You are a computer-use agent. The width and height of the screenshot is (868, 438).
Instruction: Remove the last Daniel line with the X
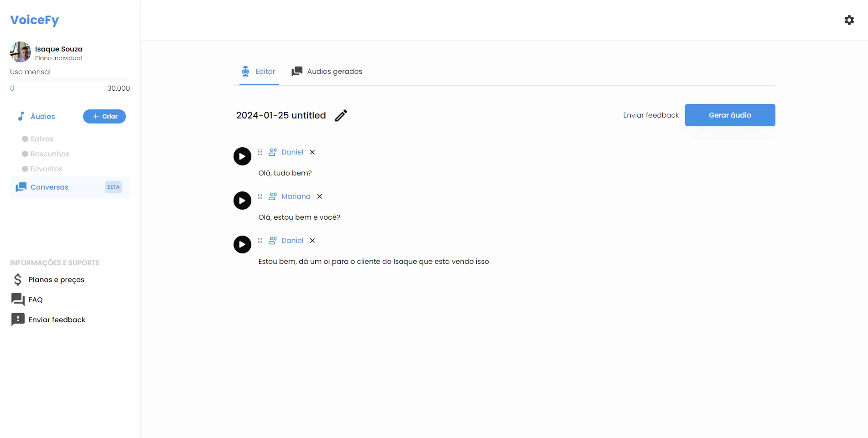click(312, 240)
